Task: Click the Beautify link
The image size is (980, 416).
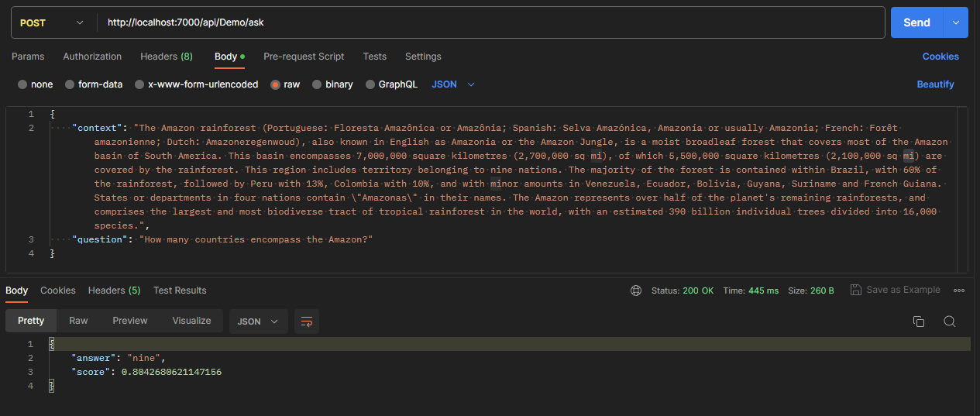Action: (935, 84)
